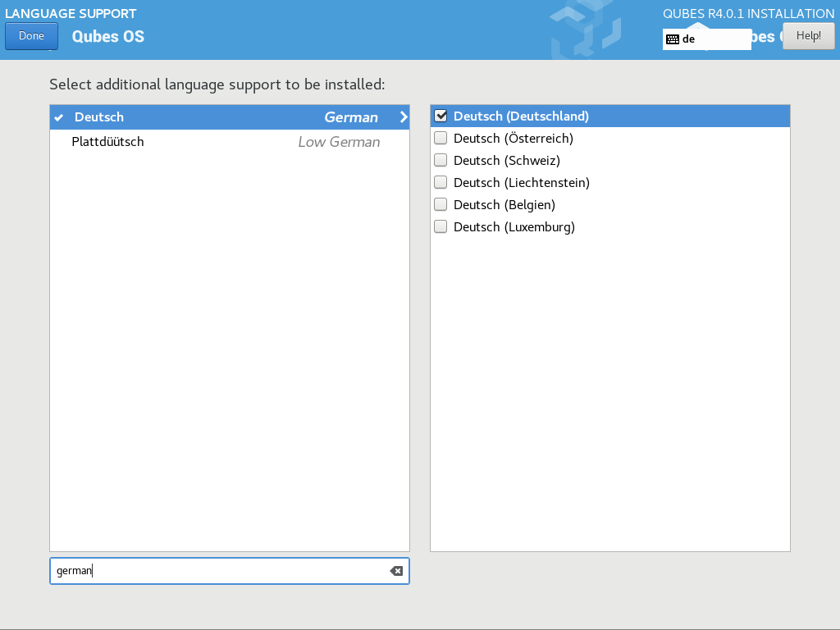The image size is (840, 630).
Task: Click the checkmark beside Deutsch
Action: (58, 116)
